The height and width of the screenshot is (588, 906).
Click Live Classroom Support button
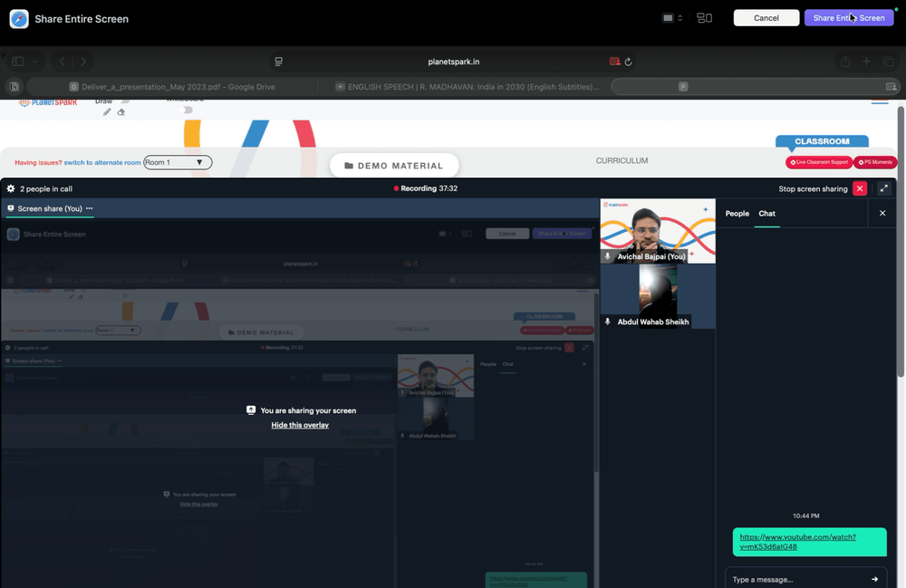(819, 162)
